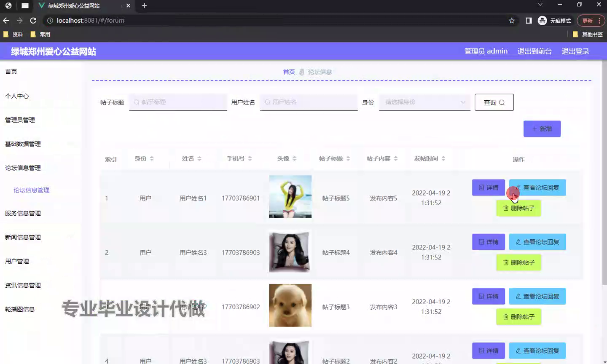Focus the 用户姓名 search field
This screenshot has width=607, height=364.
(309, 102)
